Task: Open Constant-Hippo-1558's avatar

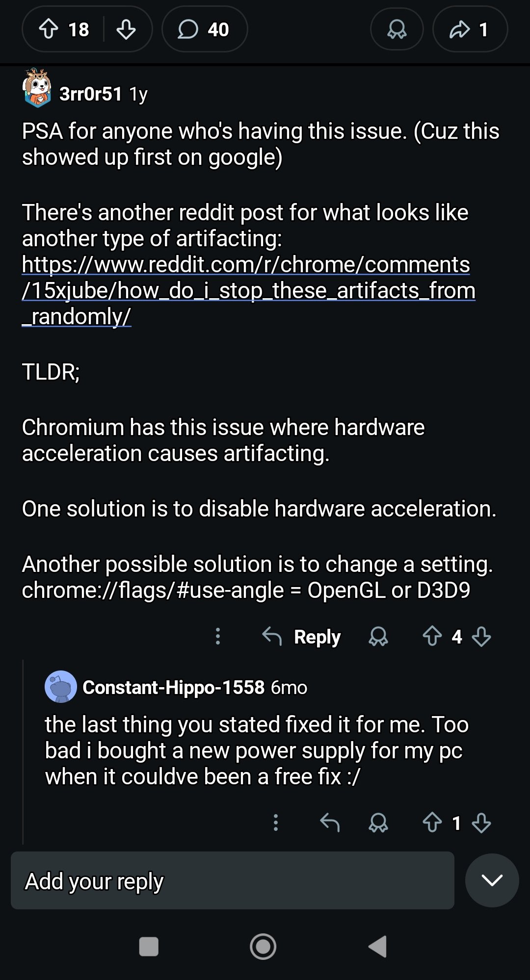Action: tap(60, 687)
